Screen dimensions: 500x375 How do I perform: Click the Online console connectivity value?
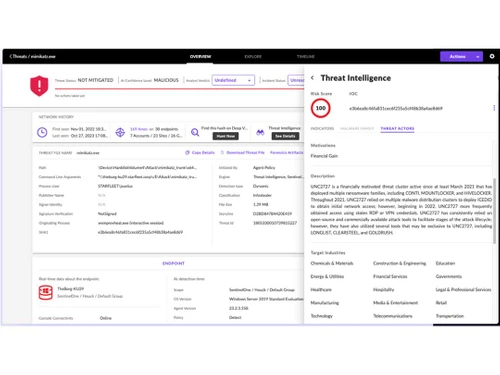point(106,318)
